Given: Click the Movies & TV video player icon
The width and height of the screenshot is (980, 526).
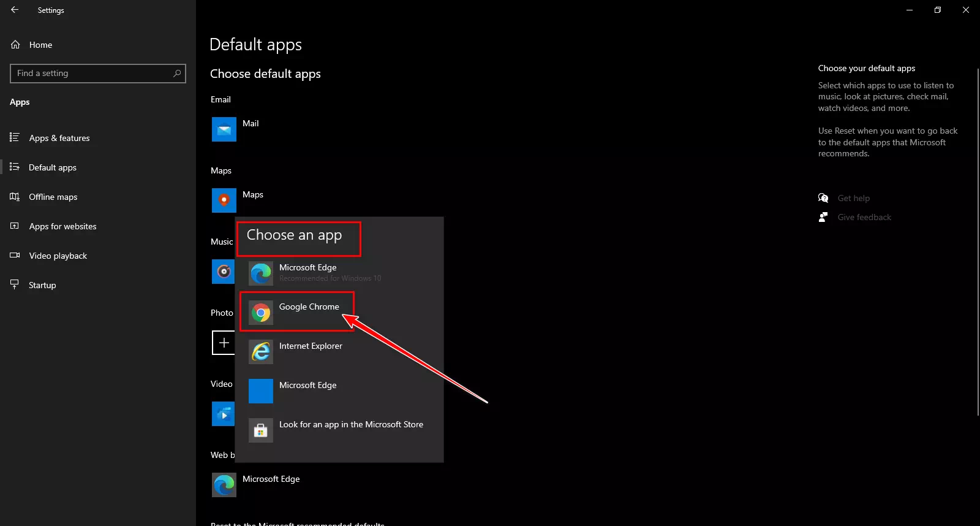Looking at the screenshot, I should tap(223, 414).
